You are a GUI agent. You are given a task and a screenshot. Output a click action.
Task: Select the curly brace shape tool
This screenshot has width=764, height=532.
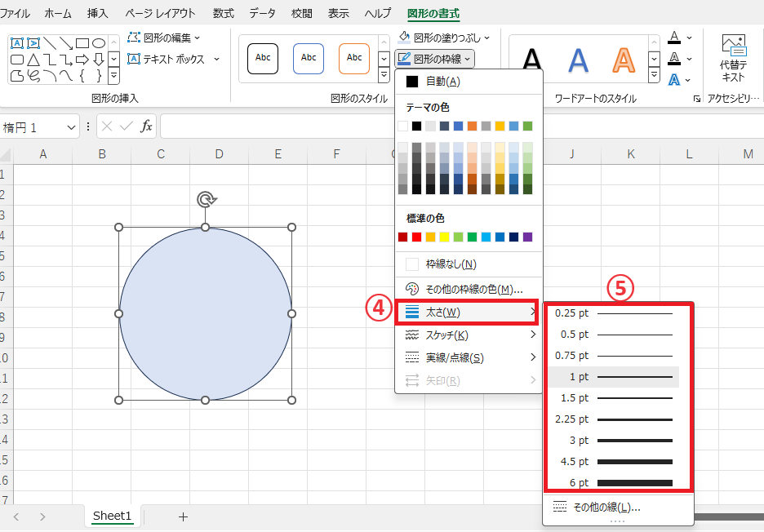[x=82, y=75]
